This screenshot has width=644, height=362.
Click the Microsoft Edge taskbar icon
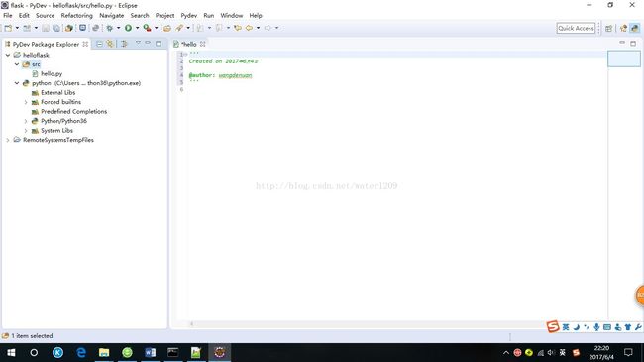(81, 352)
